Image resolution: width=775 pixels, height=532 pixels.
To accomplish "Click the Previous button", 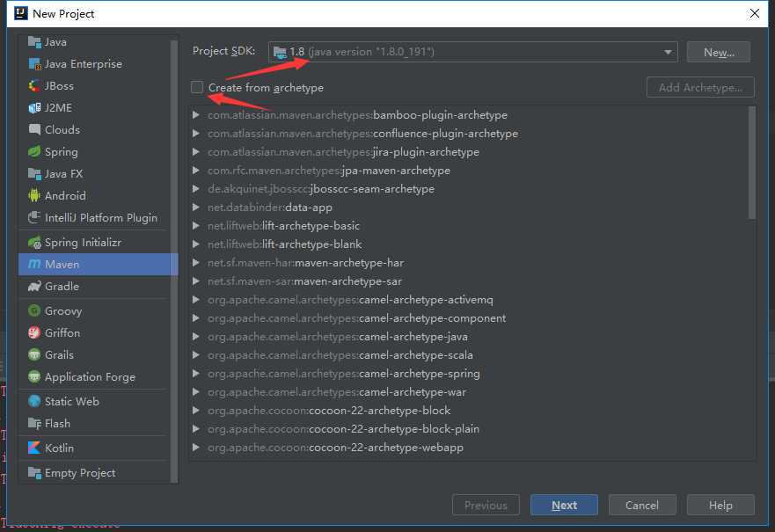I will [486, 505].
